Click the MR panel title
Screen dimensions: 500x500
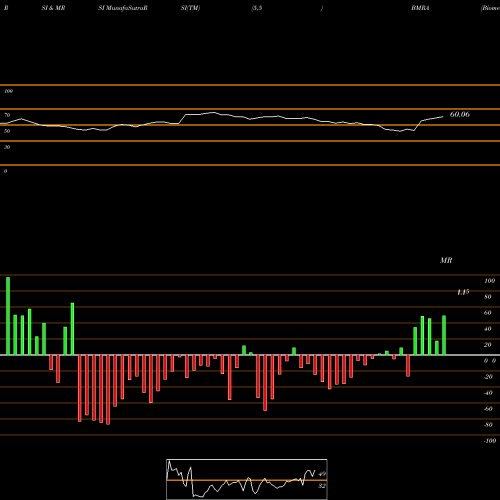(446, 260)
